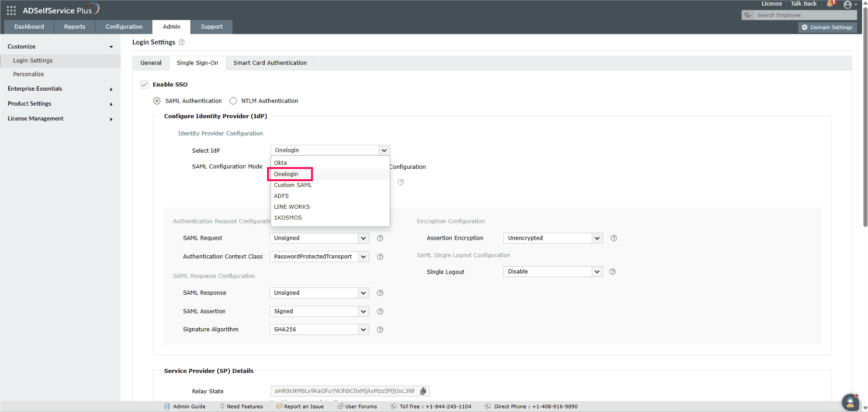Open the Authentication Context Class dropdown
The image size is (868, 412).
coord(319,257)
